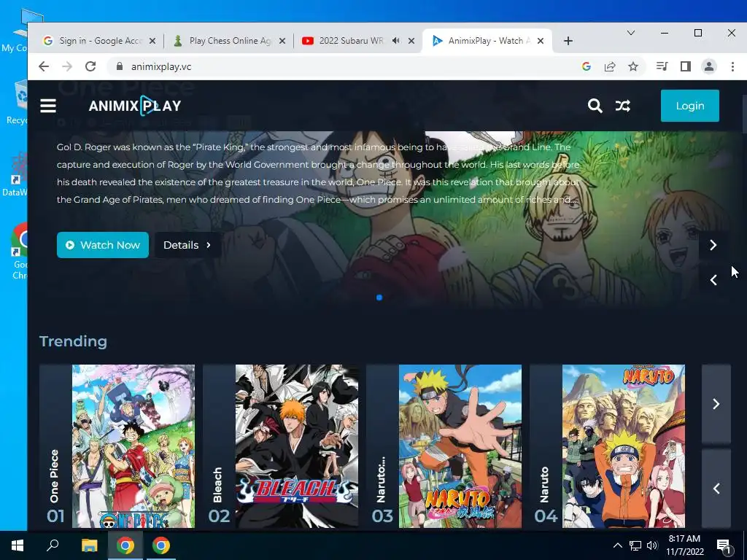Click the second Chrome taskbar icon

[x=161, y=545]
